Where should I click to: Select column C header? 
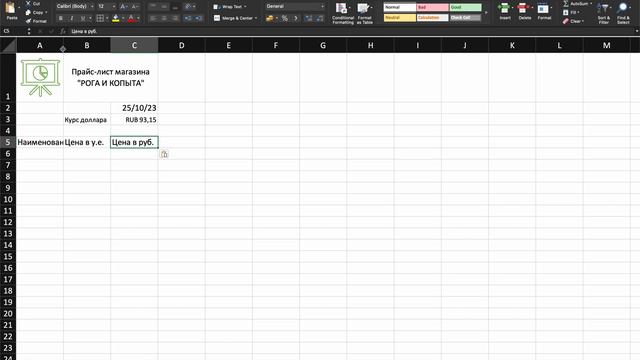point(134,45)
